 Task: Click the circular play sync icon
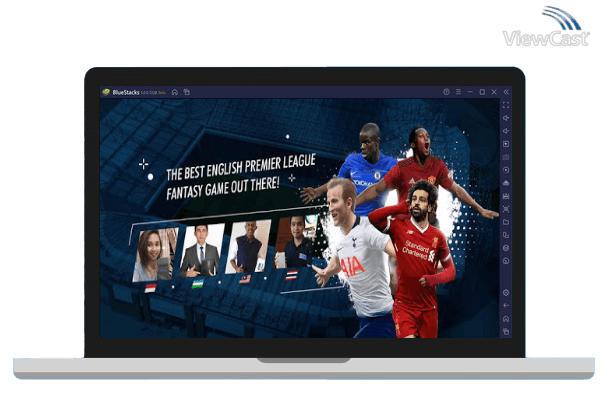(506, 170)
